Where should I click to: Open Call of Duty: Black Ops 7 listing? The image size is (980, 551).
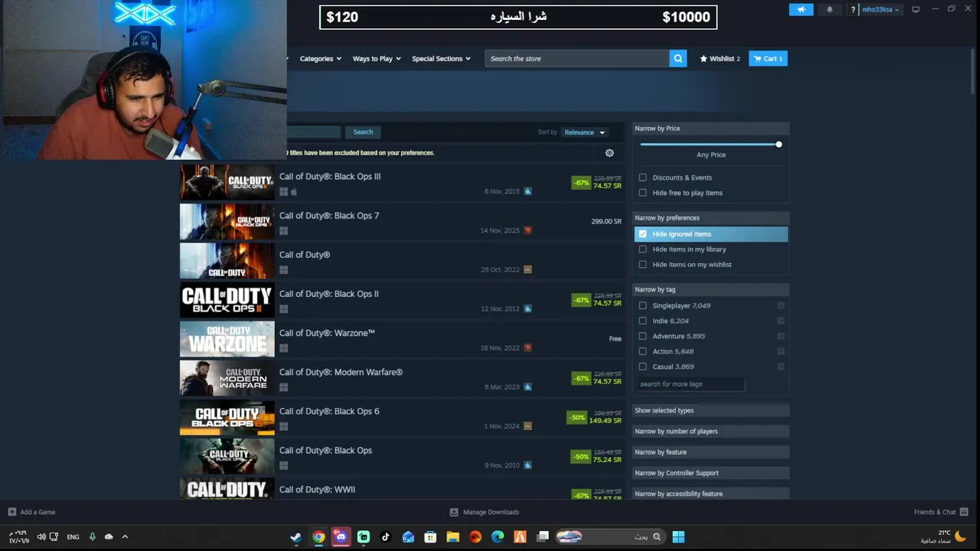[402, 221]
